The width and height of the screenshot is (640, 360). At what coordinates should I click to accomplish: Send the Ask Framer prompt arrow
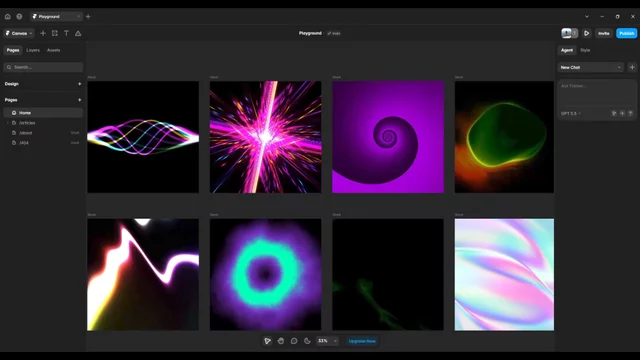[630, 113]
